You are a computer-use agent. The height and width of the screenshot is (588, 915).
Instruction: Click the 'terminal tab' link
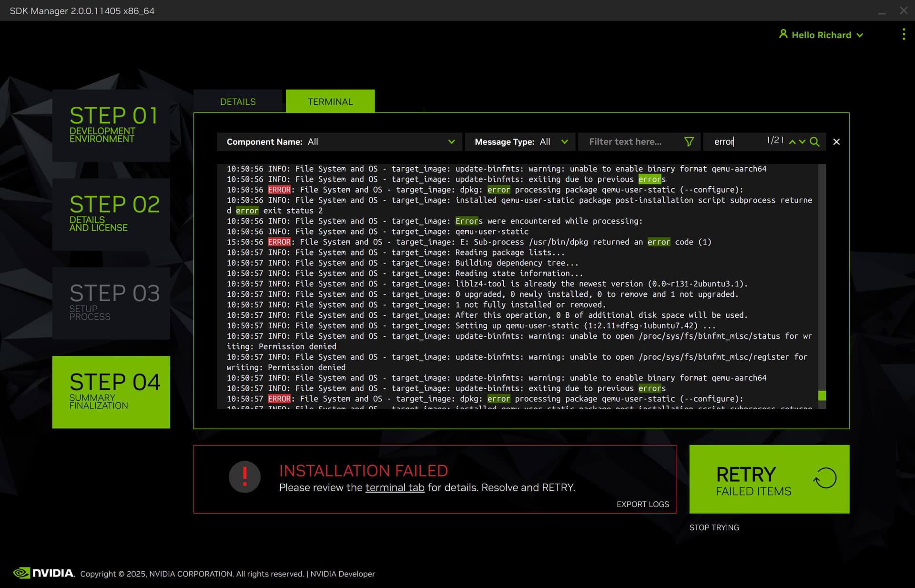[395, 487]
